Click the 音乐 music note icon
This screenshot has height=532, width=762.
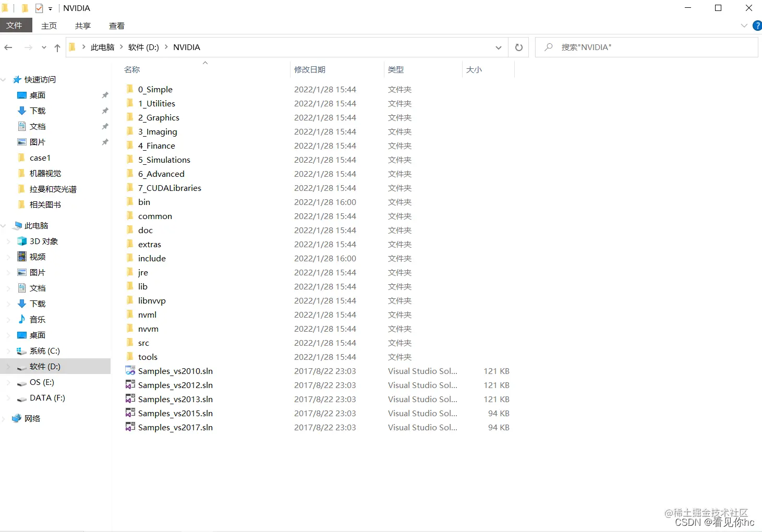click(22, 319)
